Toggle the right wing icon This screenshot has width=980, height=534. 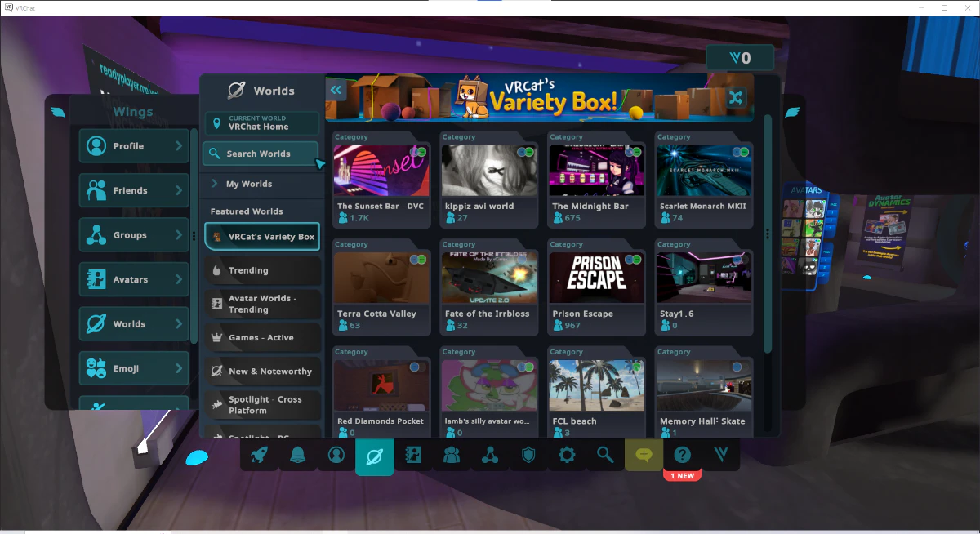coord(792,112)
